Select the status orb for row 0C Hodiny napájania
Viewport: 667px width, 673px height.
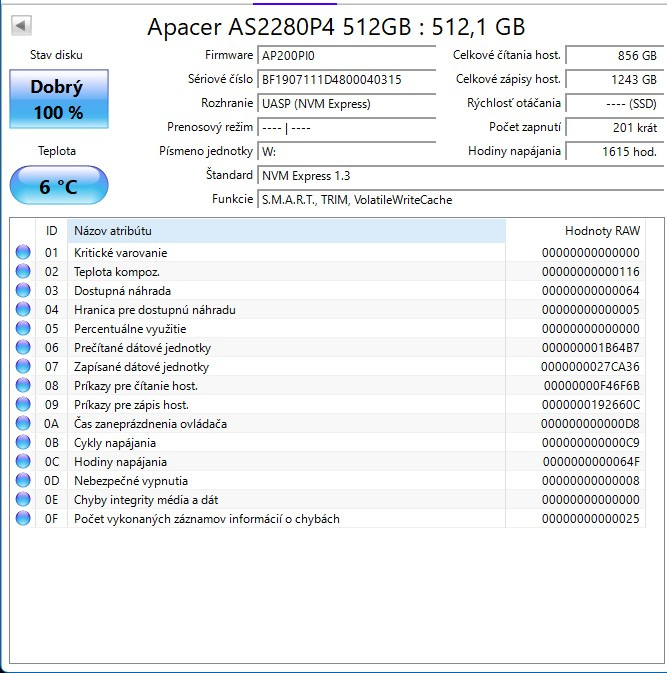click(x=23, y=461)
